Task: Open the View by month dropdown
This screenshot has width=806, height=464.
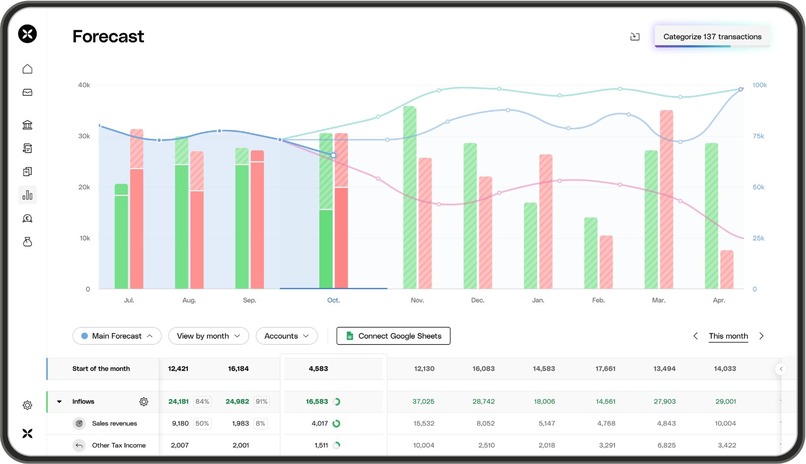Action: (208, 336)
